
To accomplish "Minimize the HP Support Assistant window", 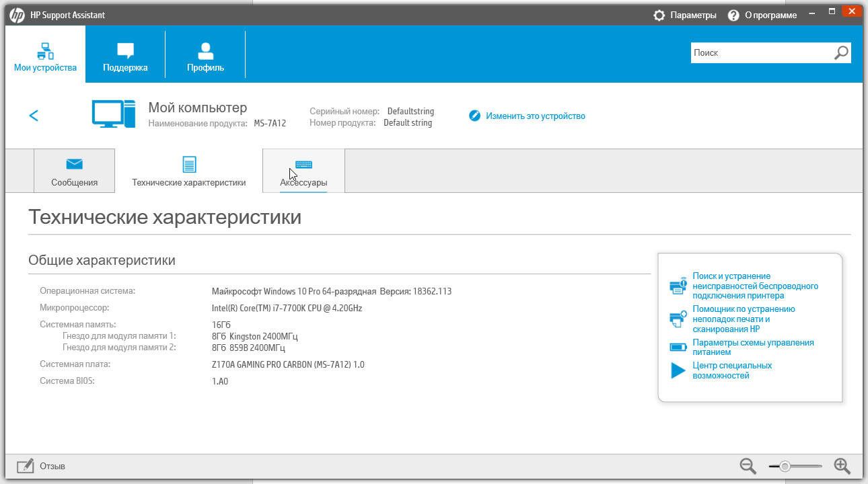I will 813,11.
